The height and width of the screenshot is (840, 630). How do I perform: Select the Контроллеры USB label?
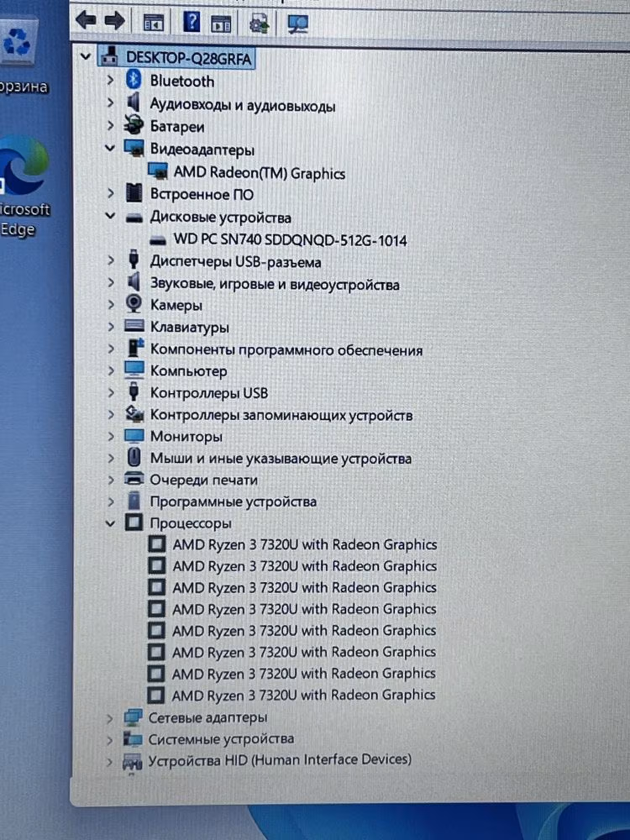[209, 393]
